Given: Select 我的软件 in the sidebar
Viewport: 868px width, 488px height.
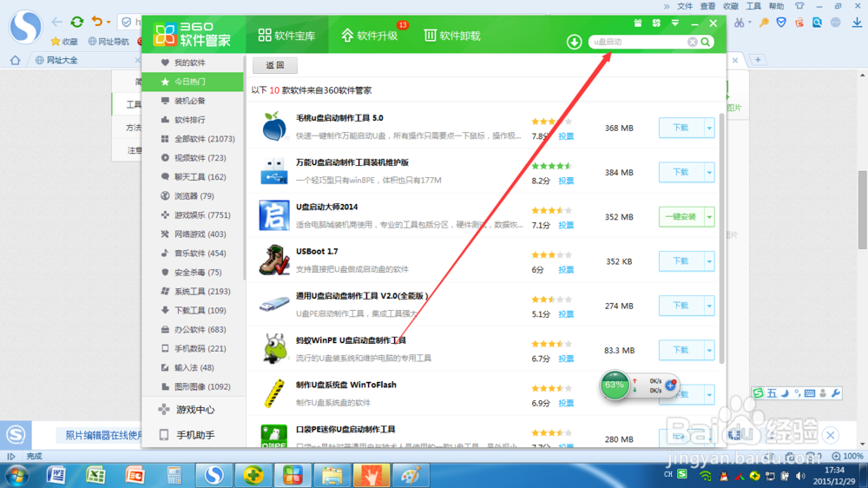Looking at the screenshot, I should (x=192, y=63).
